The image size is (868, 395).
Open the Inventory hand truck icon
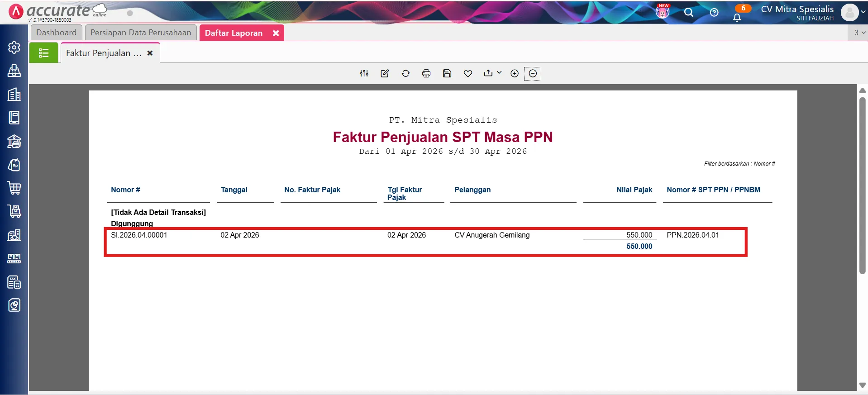coord(14,211)
